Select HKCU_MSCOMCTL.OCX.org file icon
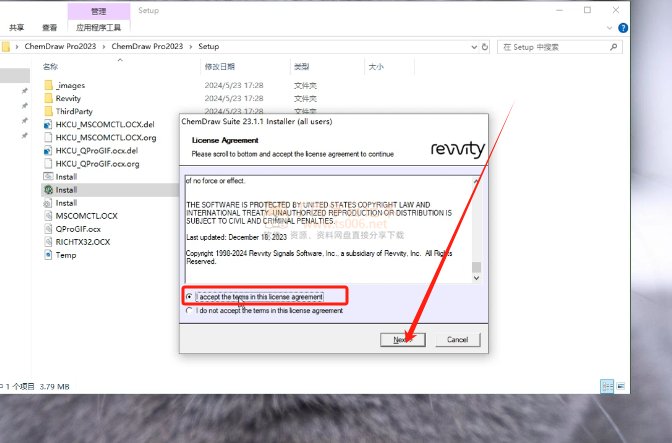 coord(48,138)
